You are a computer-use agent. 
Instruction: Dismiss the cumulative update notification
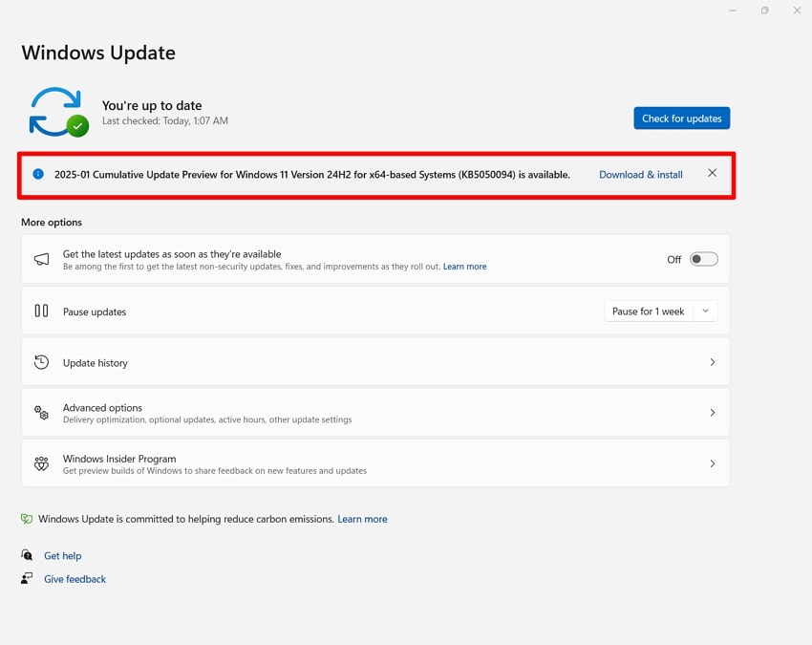tap(712, 173)
